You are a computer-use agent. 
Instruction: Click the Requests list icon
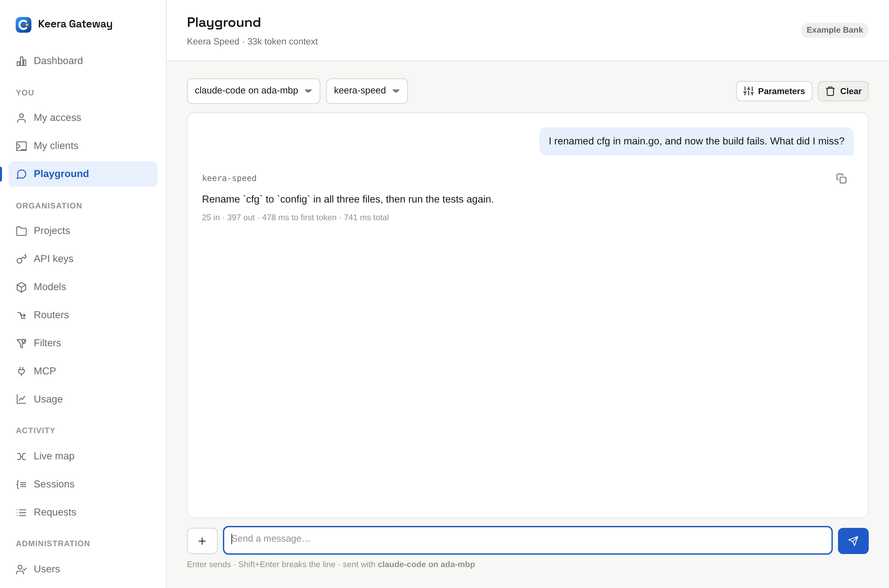click(21, 513)
